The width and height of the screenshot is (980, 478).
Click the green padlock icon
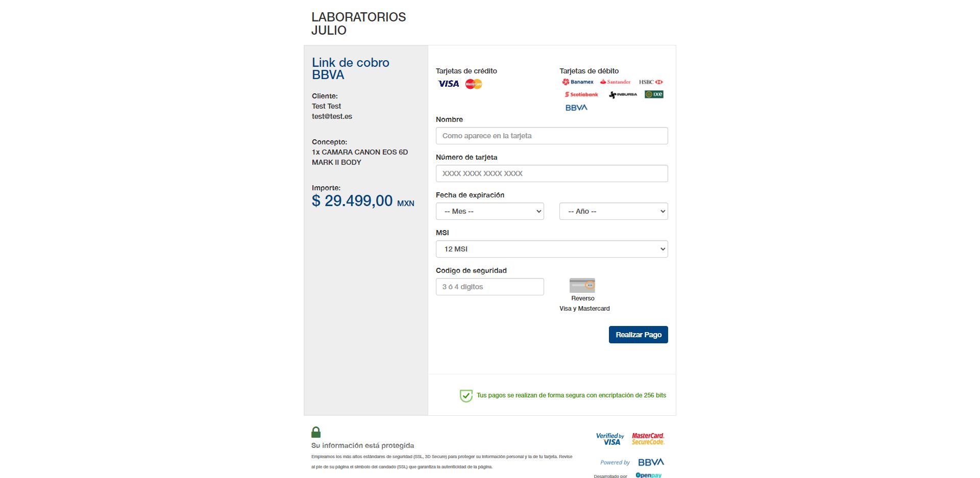(x=316, y=432)
